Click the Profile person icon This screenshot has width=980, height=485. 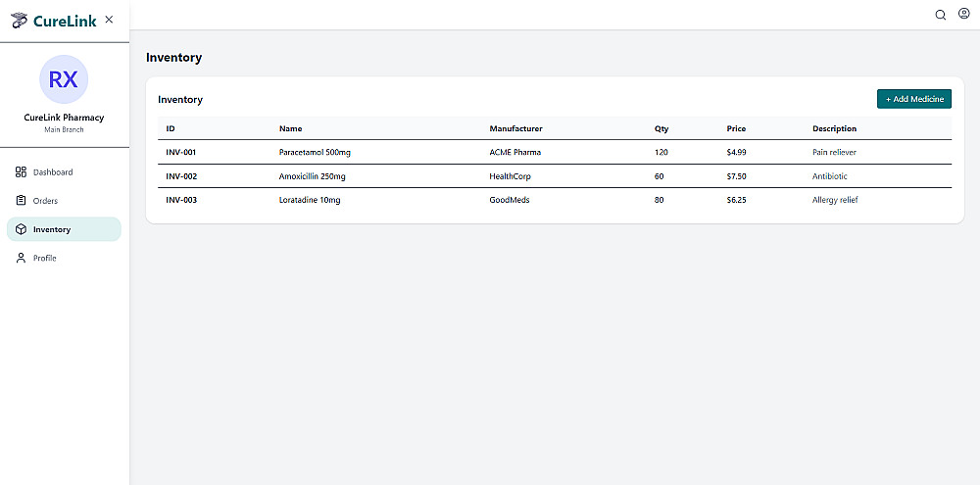pos(21,258)
